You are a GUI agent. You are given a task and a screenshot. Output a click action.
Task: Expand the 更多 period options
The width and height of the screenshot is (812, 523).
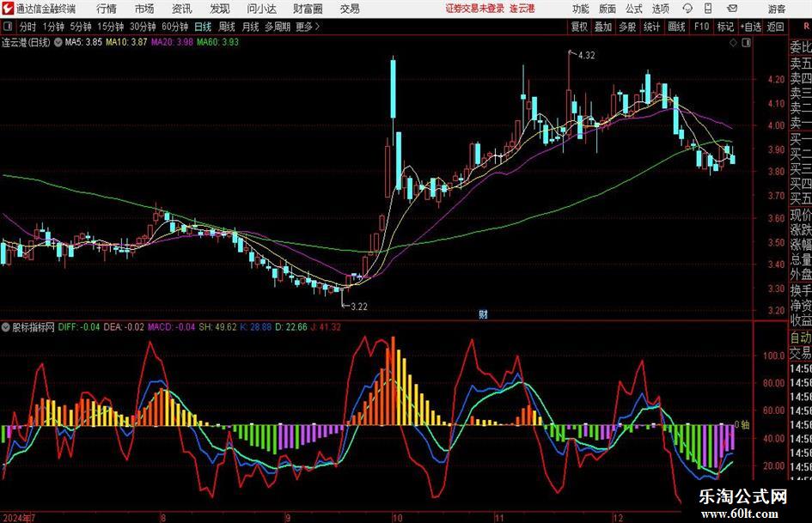(x=308, y=27)
